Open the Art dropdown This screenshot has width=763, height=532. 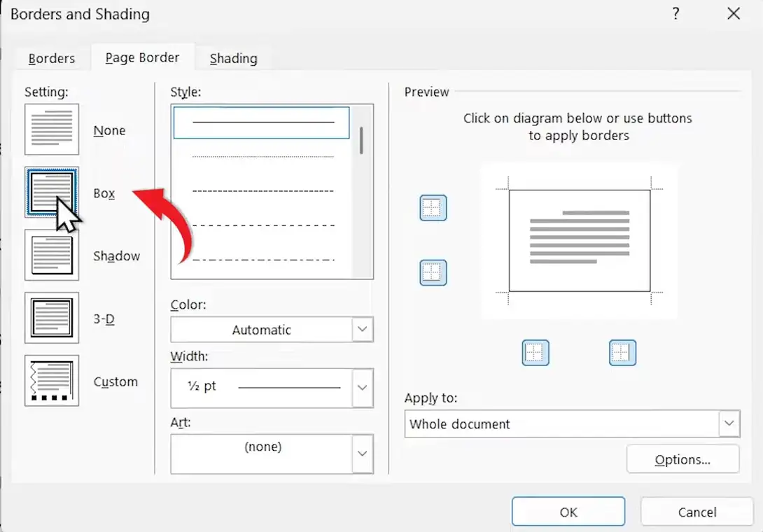[363, 454]
